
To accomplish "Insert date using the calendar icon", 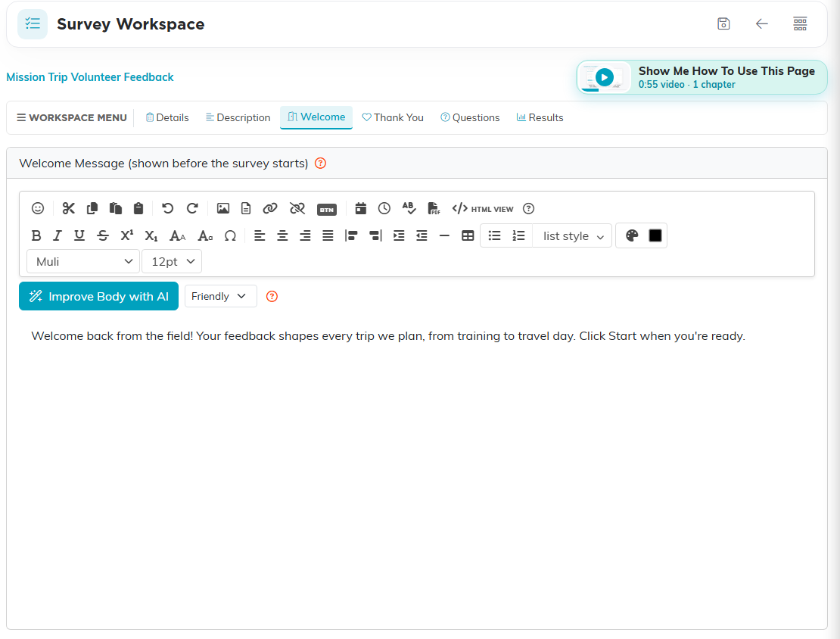I will click(x=360, y=208).
